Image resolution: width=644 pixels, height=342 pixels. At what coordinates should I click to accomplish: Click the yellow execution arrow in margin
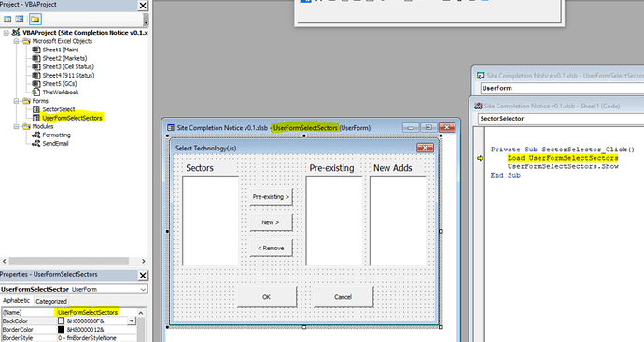[x=480, y=158]
